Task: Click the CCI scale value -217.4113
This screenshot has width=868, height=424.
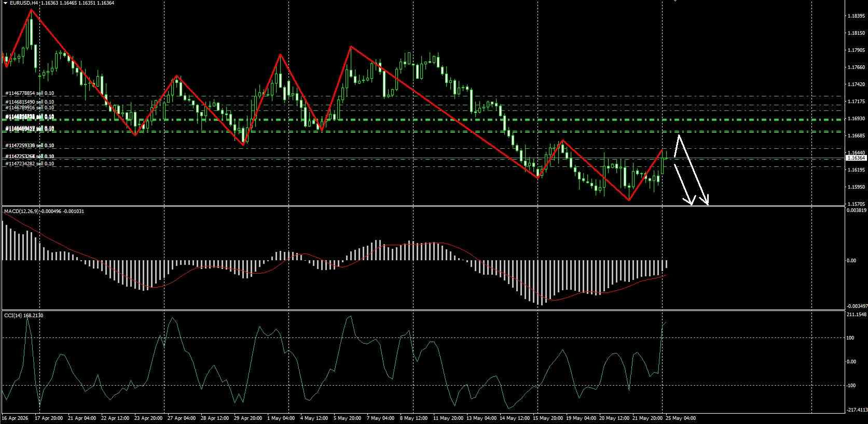Action: (856, 409)
